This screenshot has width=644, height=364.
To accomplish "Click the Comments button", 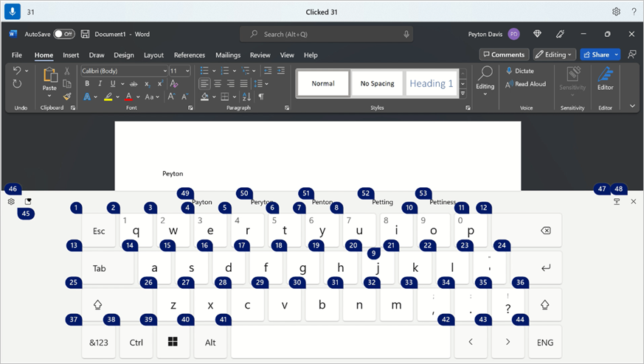I will [x=504, y=55].
